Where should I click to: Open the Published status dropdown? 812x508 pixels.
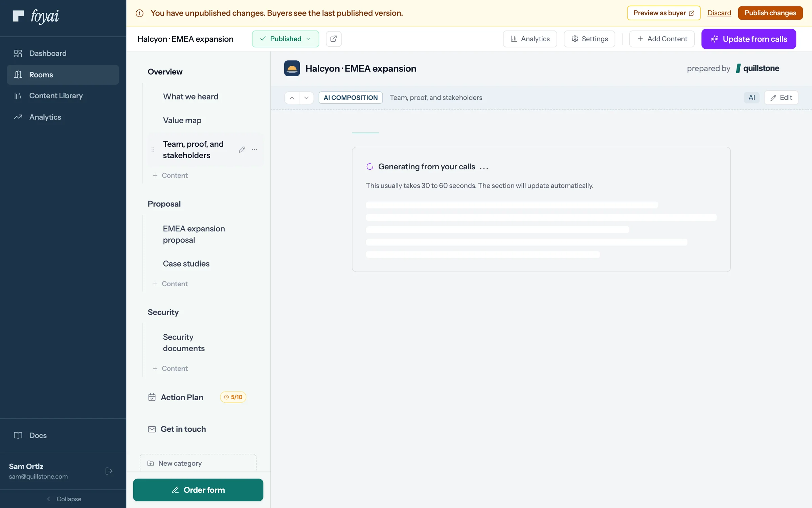(x=285, y=39)
